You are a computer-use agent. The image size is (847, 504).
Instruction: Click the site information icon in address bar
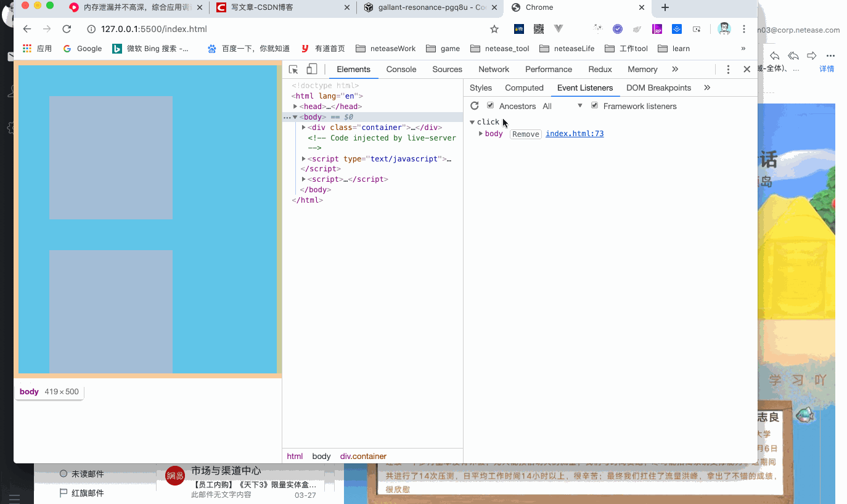91,29
